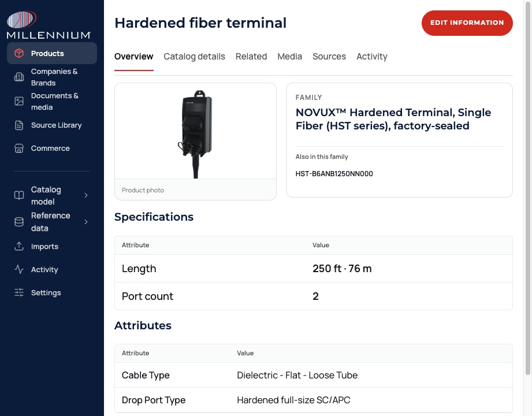532x416 pixels.
Task: Click the Source Library document icon
Action: click(19, 125)
